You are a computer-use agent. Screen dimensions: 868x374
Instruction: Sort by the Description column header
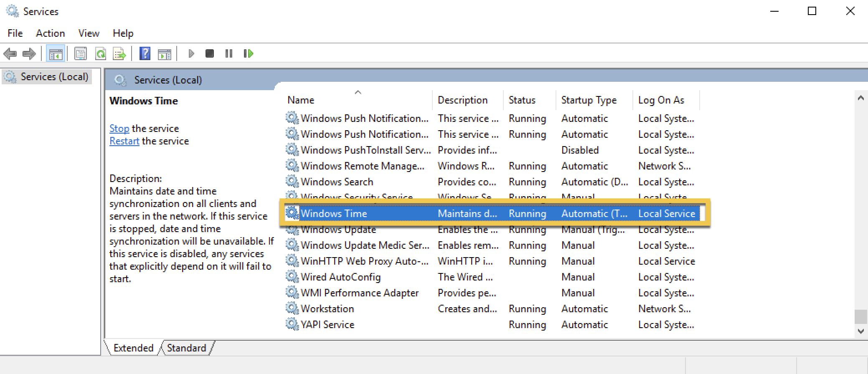(x=468, y=100)
